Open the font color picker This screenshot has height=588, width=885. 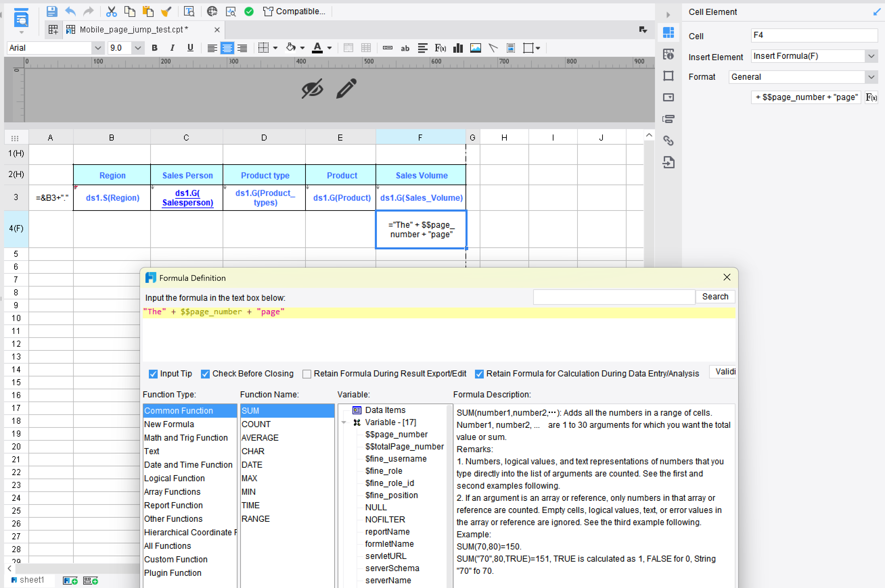coord(318,48)
